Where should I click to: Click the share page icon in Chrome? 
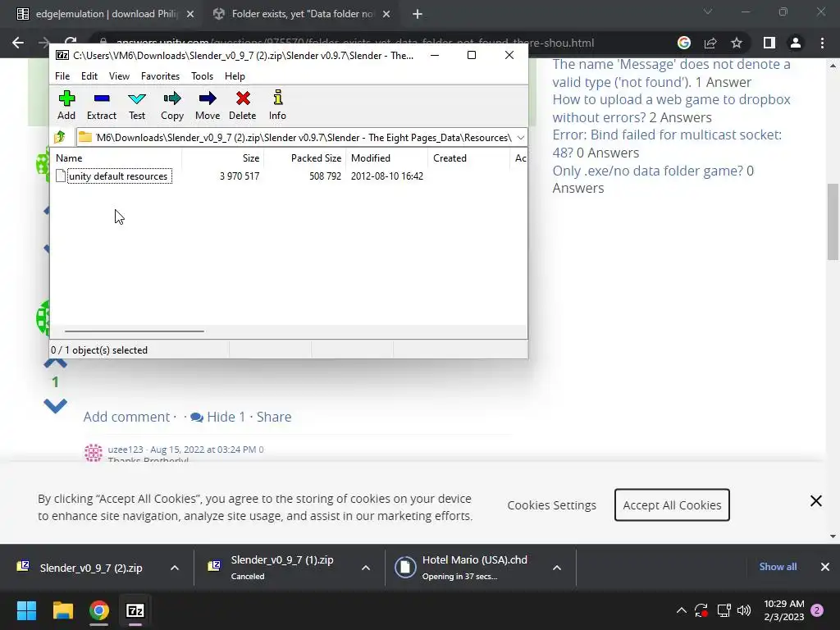(x=710, y=43)
